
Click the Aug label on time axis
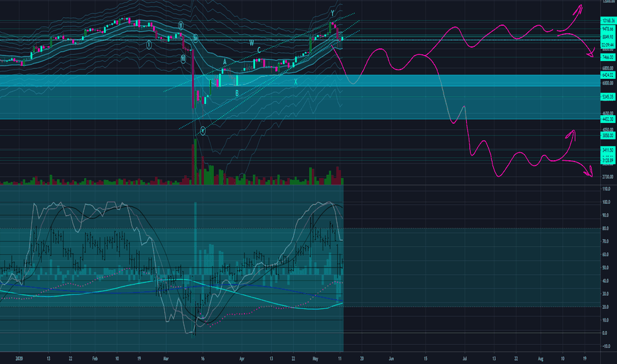[x=541, y=359]
